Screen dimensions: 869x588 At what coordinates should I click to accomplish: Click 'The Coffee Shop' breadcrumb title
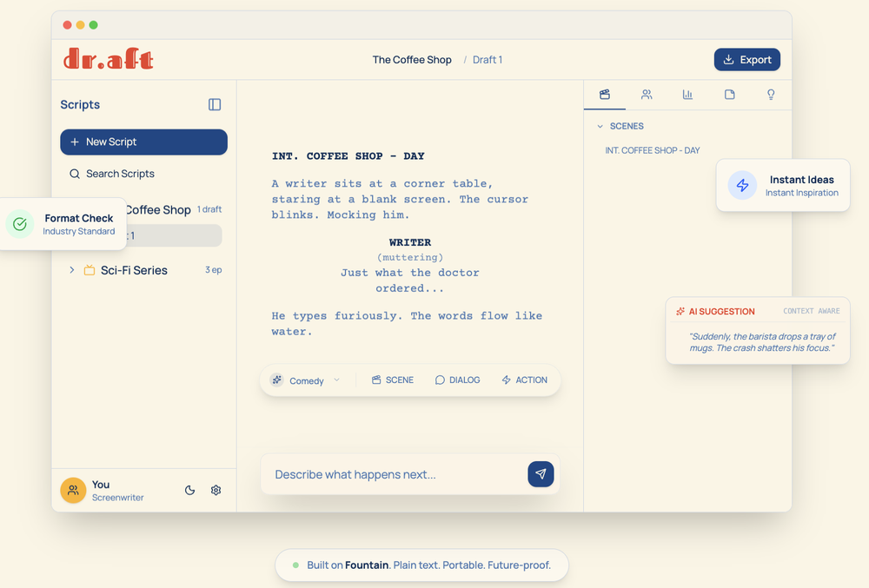(x=412, y=60)
